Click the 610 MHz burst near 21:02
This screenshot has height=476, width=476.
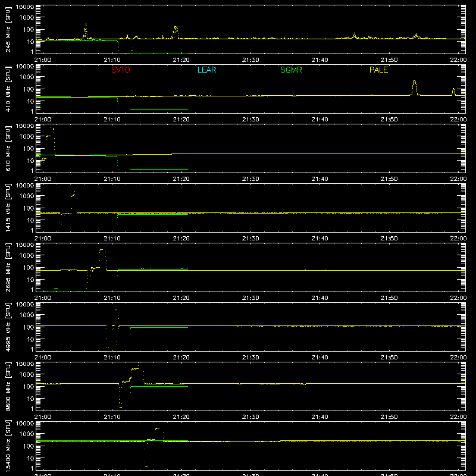point(51,140)
